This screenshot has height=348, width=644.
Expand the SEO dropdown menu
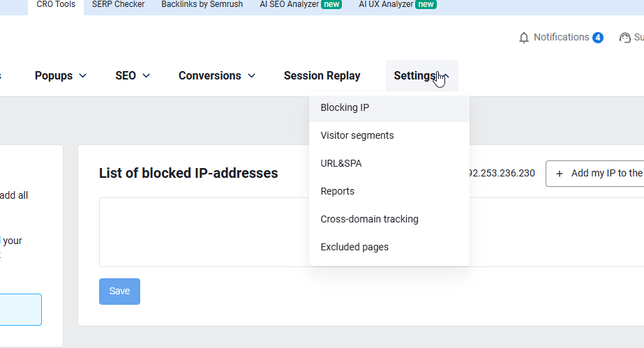pyautogui.click(x=133, y=76)
